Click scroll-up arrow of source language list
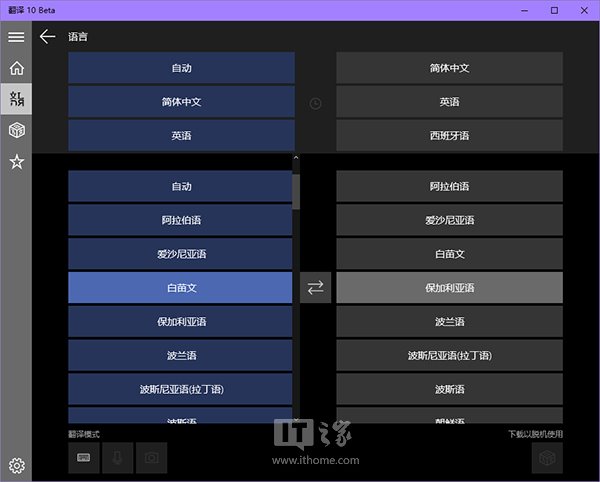Viewport: 600px width, 482px height. [x=296, y=158]
